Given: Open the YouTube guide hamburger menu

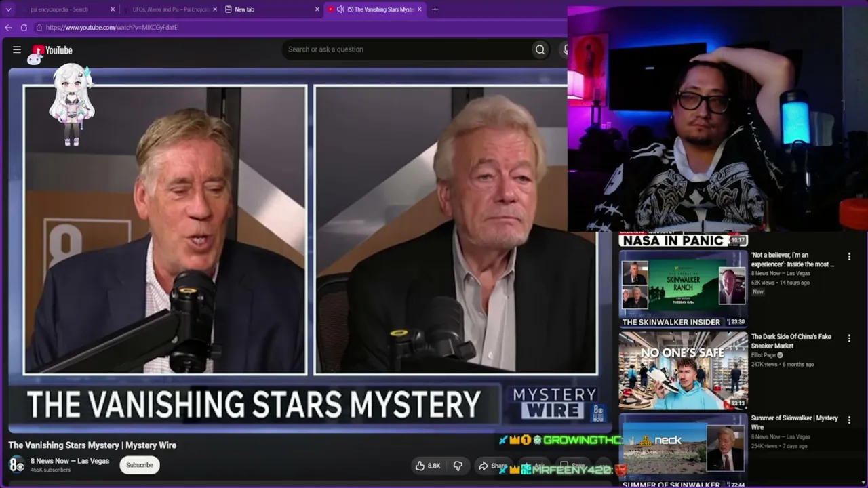Looking at the screenshot, I should (x=17, y=49).
